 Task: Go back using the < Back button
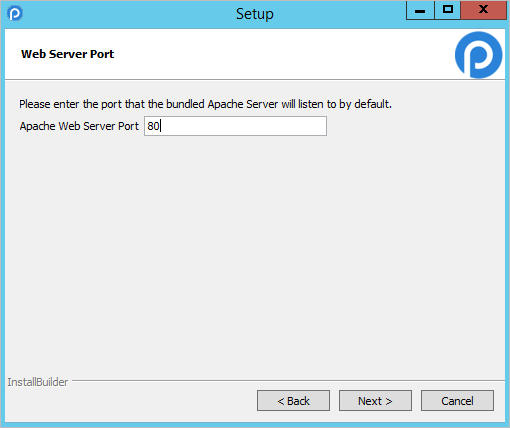tap(293, 401)
